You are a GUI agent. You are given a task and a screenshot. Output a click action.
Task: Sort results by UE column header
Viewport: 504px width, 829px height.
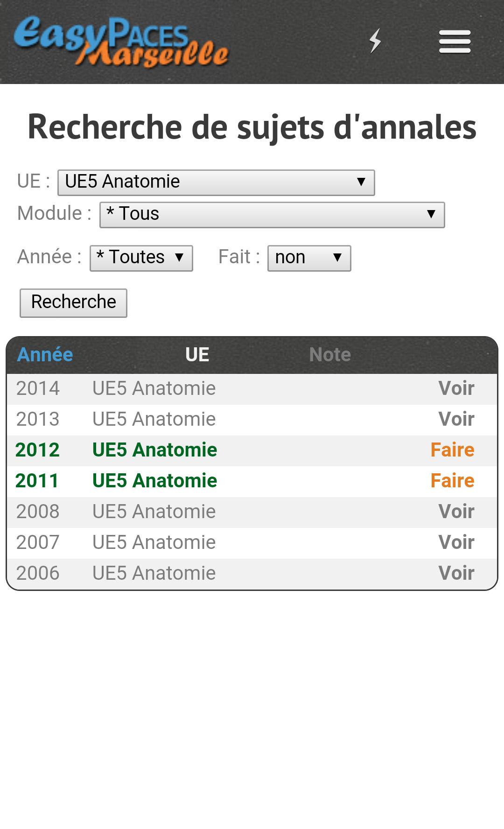tap(197, 355)
